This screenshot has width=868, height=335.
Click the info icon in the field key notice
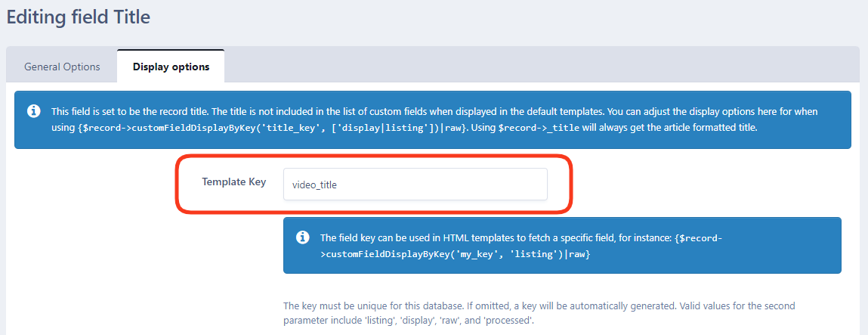click(x=302, y=237)
